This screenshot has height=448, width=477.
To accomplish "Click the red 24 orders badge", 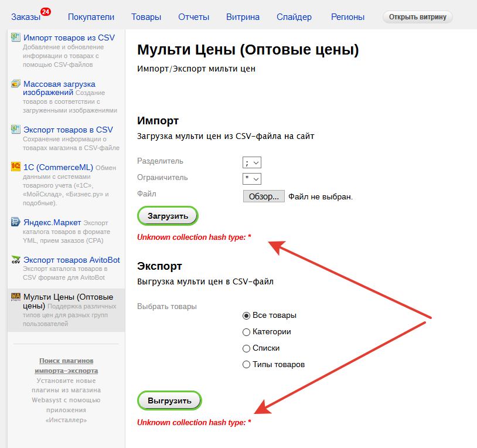I will tap(45, 11).
